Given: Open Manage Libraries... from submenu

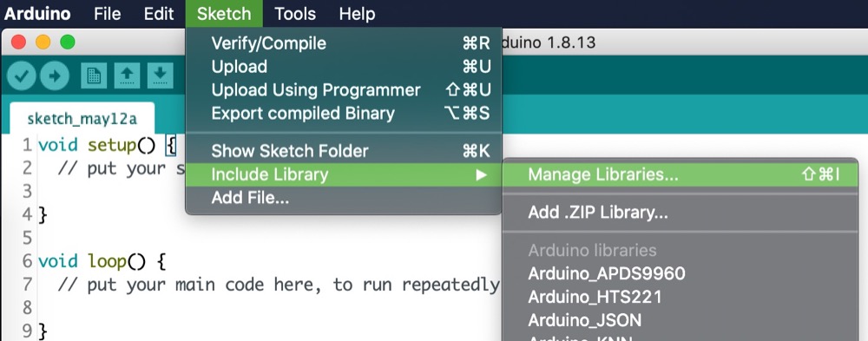Looking at the screenshot, I should click(x=681, y=174).
